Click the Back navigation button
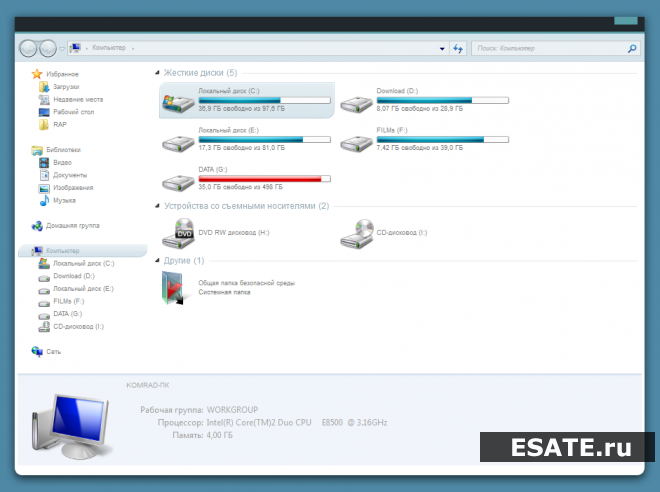The image size is (660, 492). coord(28,48)
